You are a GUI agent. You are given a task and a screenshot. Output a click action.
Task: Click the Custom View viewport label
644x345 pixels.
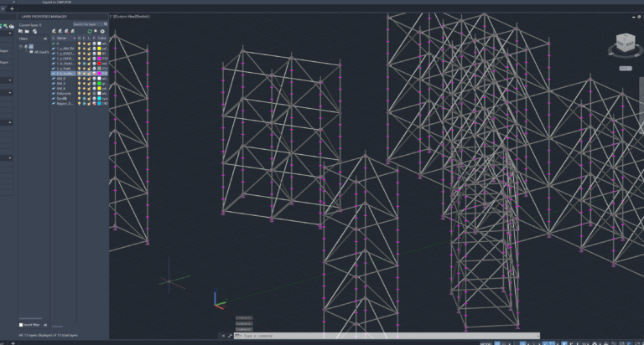pos(132,16)
